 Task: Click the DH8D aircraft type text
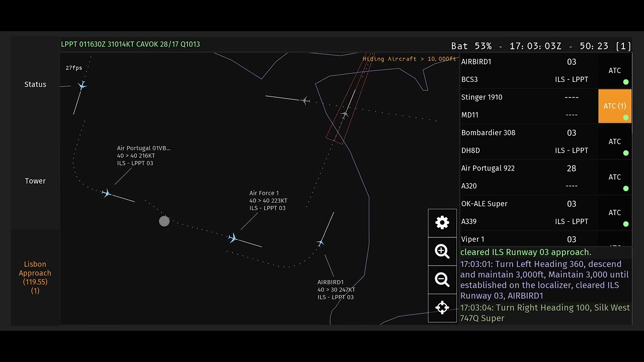[470, 150]
